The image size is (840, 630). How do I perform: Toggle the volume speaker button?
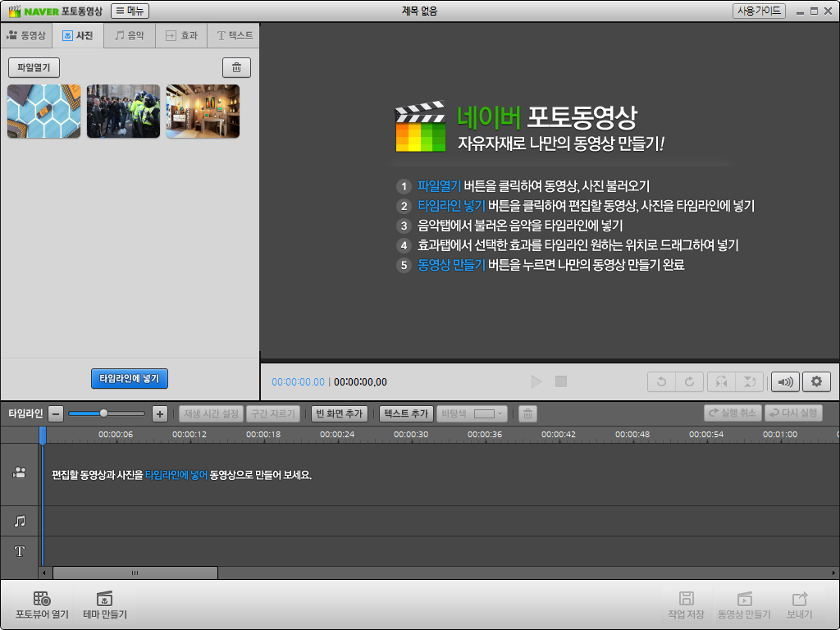[x=785, y=381]
